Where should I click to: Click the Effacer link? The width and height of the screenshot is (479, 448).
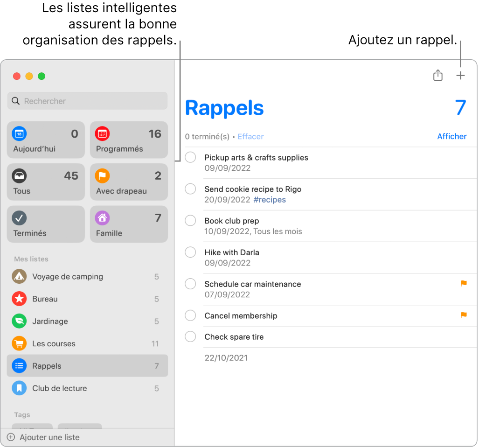tap(250, 136)
